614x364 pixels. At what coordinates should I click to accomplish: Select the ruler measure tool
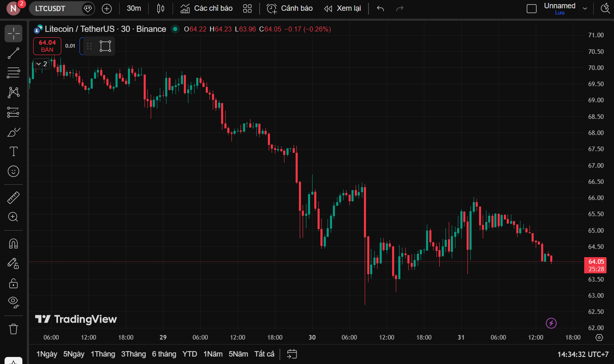[13, 198]
